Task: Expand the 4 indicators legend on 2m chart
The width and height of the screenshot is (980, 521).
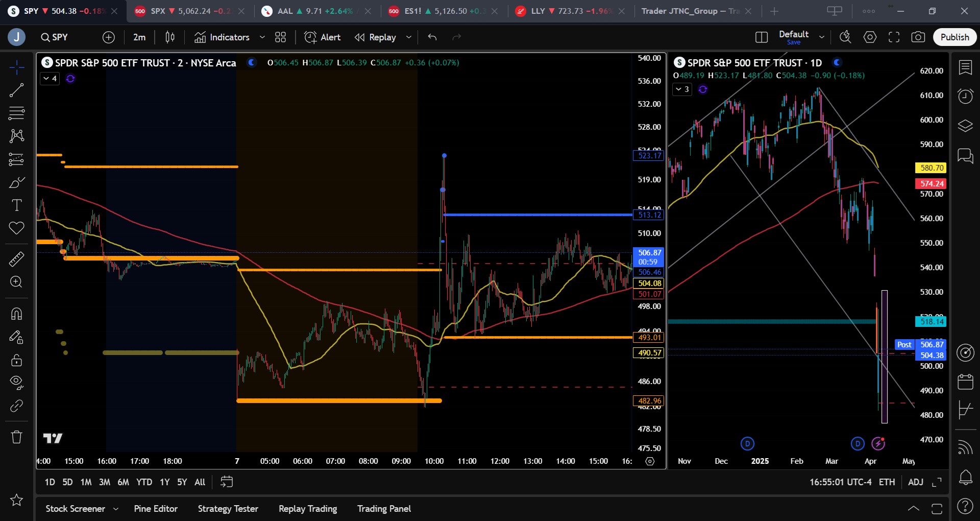Action: pos(50,78)
